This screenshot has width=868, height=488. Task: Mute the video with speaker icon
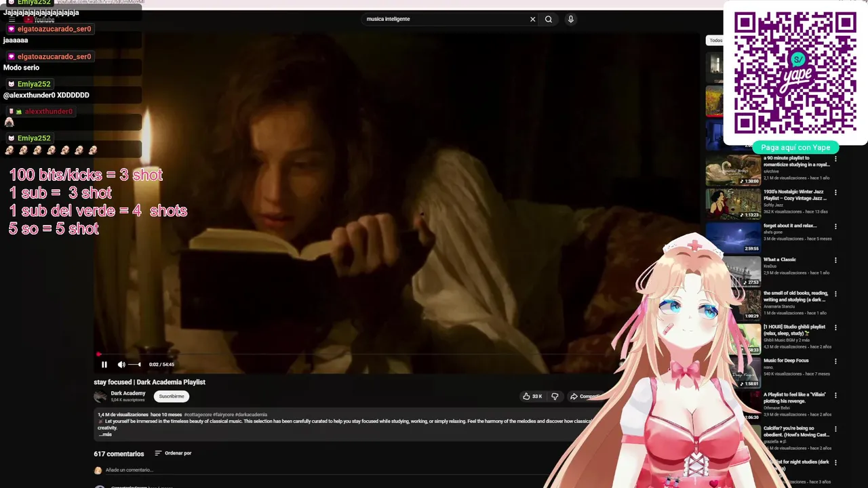(121, 365)
